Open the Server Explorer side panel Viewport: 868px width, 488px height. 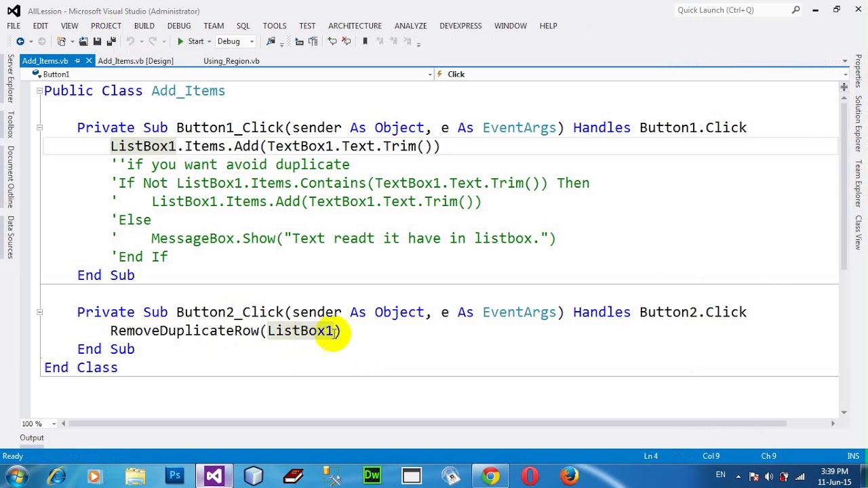tap(10, 79)
